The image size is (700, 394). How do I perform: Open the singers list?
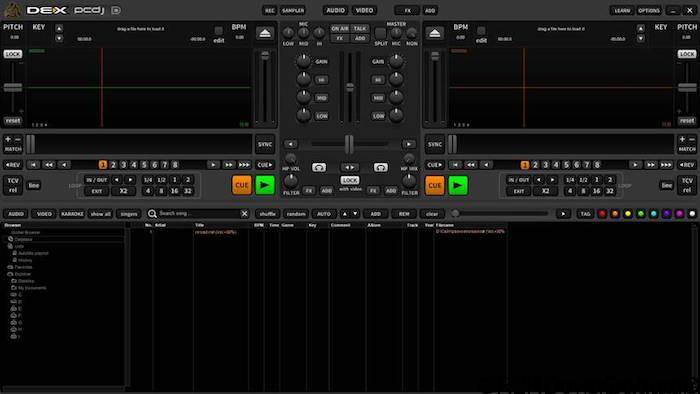pos(129,214)
